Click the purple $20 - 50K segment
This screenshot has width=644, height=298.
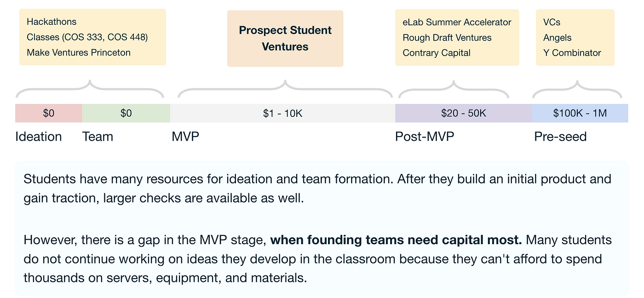coord(463,113)
